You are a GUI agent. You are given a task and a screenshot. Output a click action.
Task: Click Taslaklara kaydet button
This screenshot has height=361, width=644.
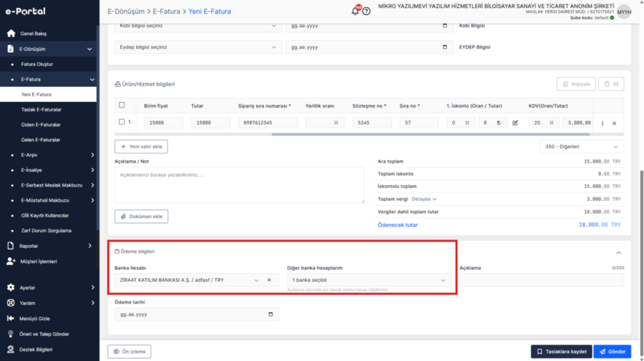pos(561,352)
